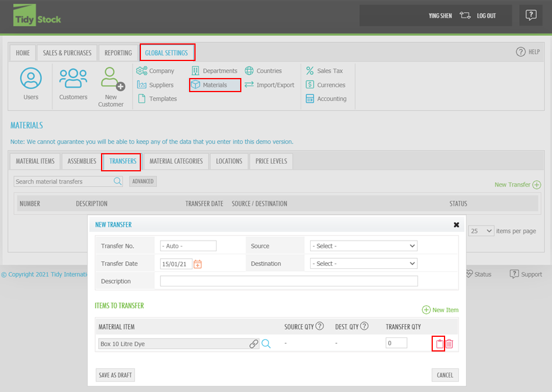Open the calendar picker for Transfer Date
The image size is (552, 392).
point(198,264)
